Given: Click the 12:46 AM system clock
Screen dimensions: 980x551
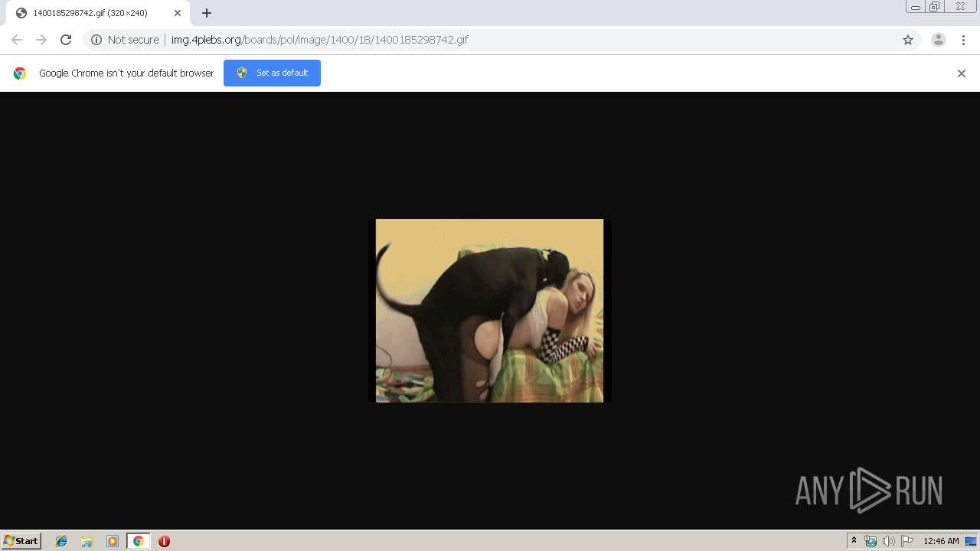Looking at the screenshot, I should click(x=941, y=541).
